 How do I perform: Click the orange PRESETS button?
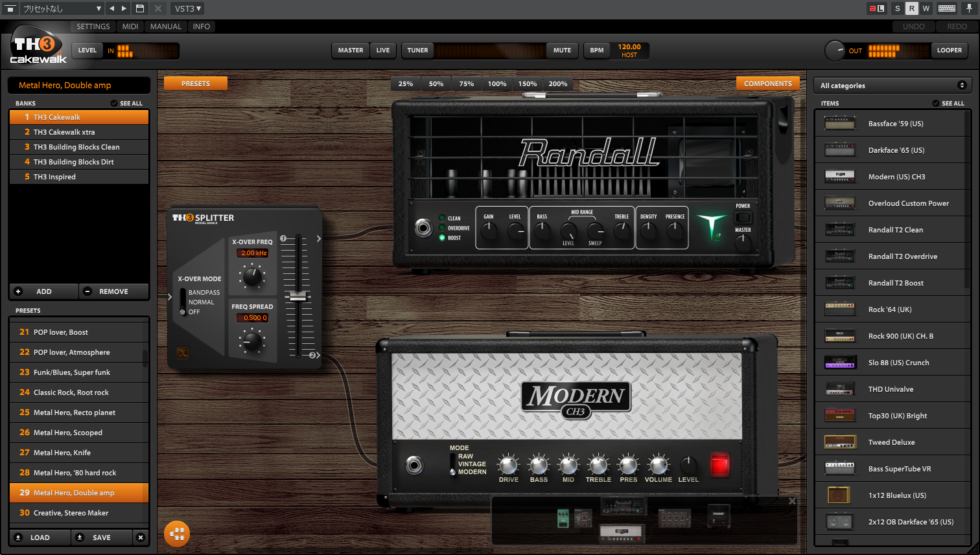(x=196, y=84)
